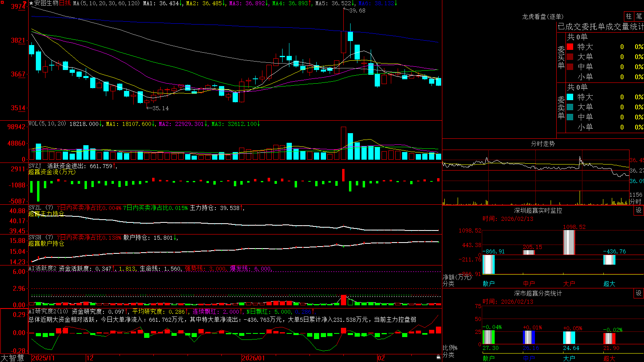644x362 pixels.
Task: Select the 12 month timeline marker
Action: (90, 358)
